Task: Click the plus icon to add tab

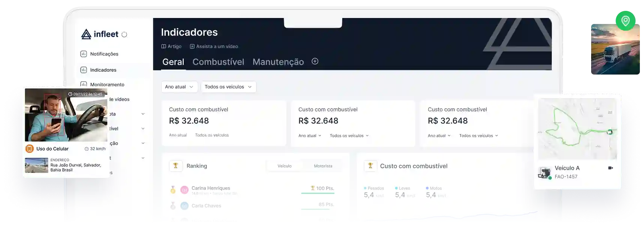Action: coord(315,61)
